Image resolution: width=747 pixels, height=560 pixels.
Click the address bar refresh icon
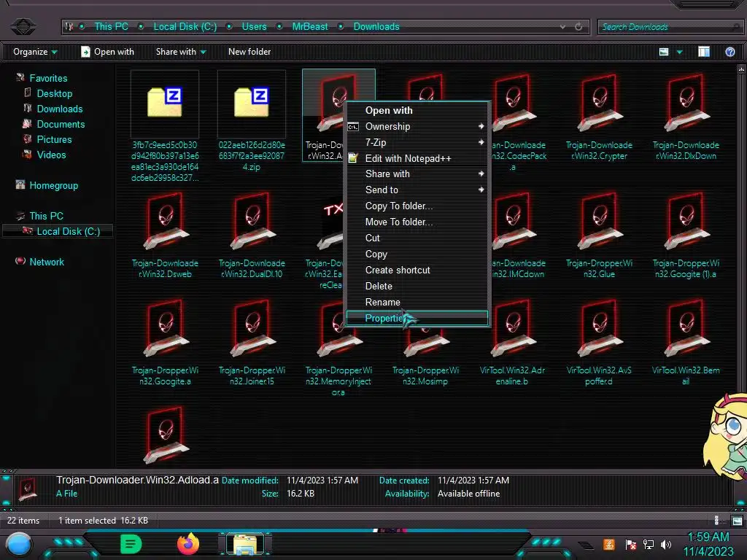tap(578, 27)
